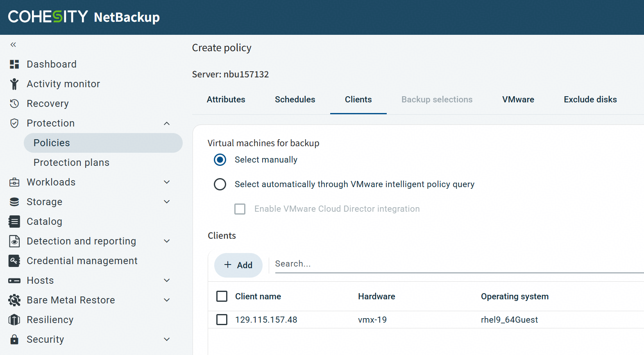Click the Protection shield icon
The image size is (644, 355).
click(x=14, y=123)
